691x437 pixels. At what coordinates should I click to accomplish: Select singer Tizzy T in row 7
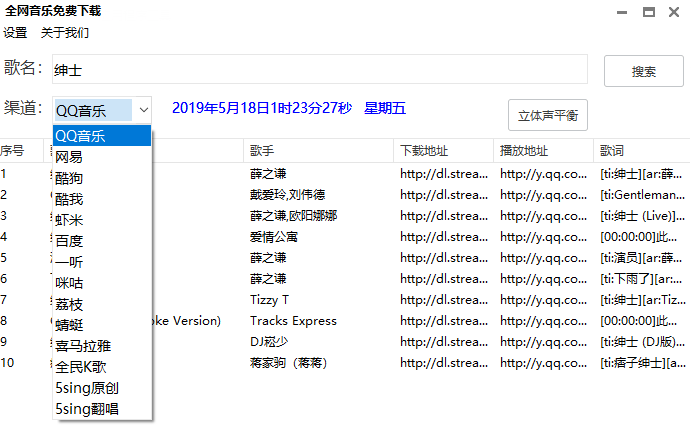coord(269,300)
